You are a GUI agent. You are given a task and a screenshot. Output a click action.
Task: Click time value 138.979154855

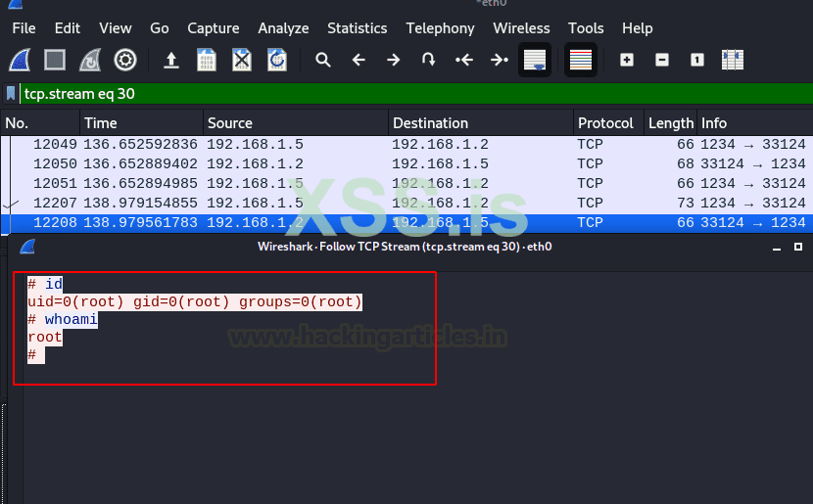coord(140,203)
